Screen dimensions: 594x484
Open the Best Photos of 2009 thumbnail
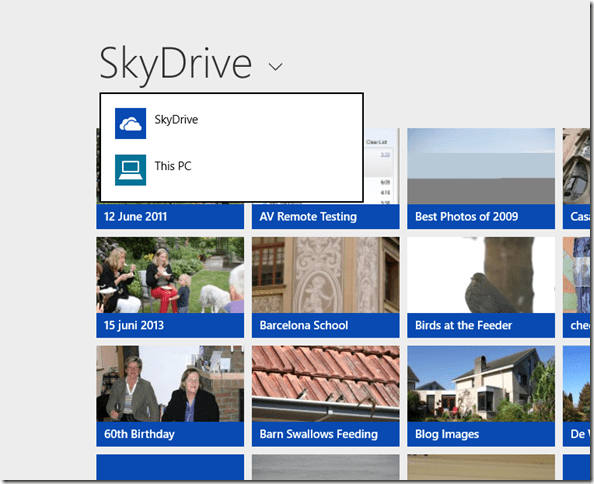(481, 166)
